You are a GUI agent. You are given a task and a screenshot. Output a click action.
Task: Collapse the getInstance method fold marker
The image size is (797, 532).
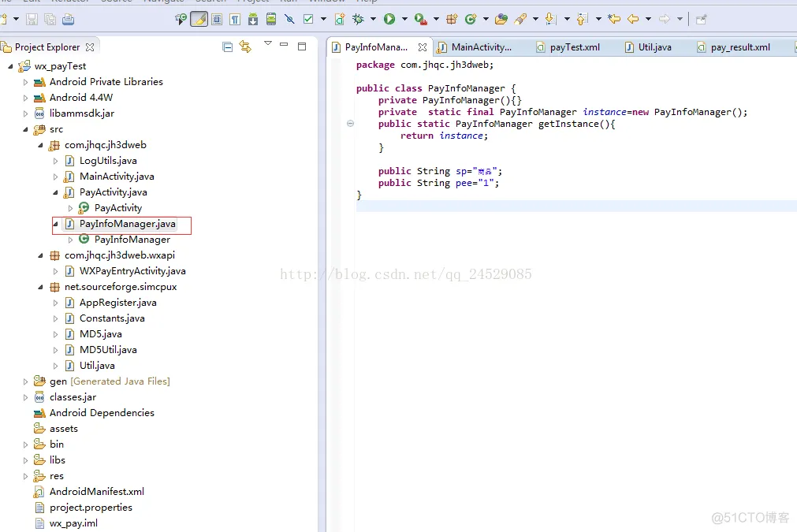coord(350,123)
